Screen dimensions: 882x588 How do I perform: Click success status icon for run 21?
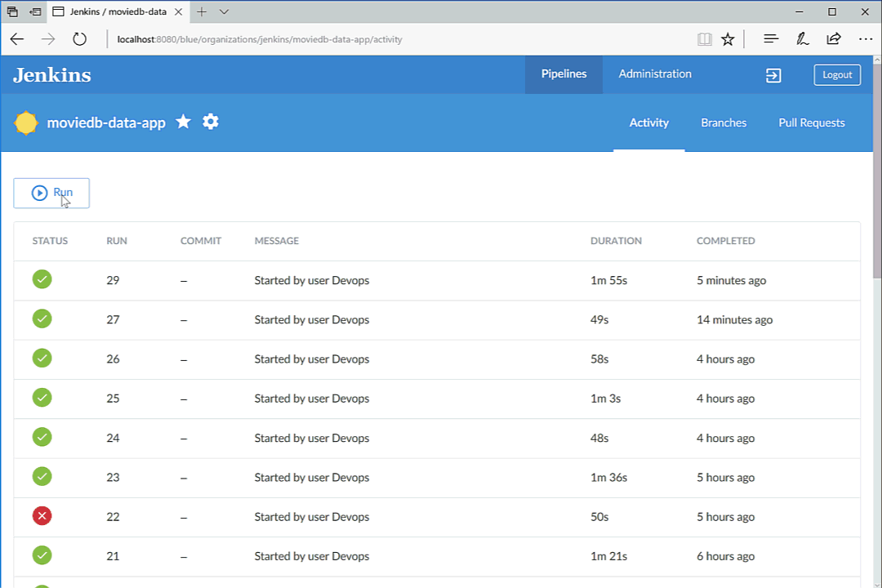click(x=42, y=555)
